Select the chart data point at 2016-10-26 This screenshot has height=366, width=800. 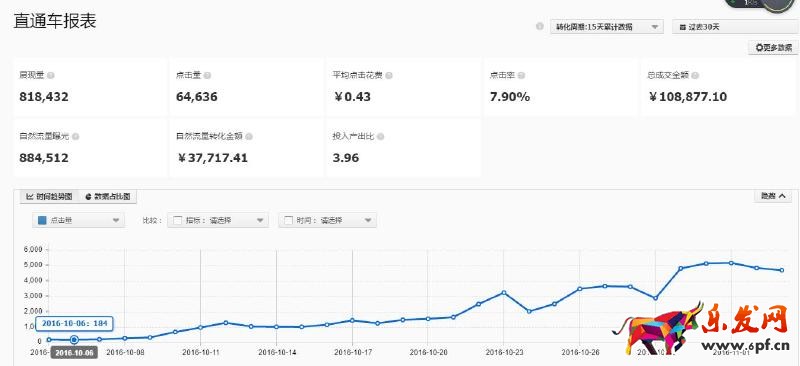pos(580,289)
